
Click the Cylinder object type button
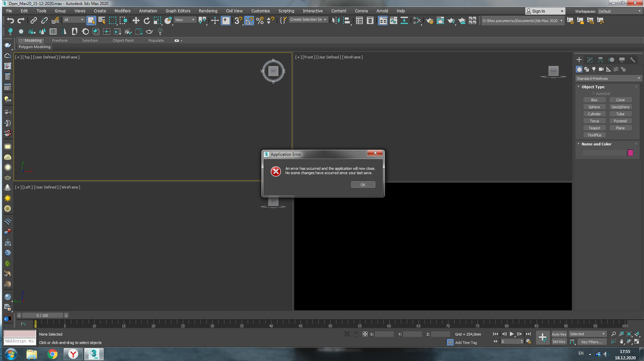pyautogui.click(x=594, y=114)
